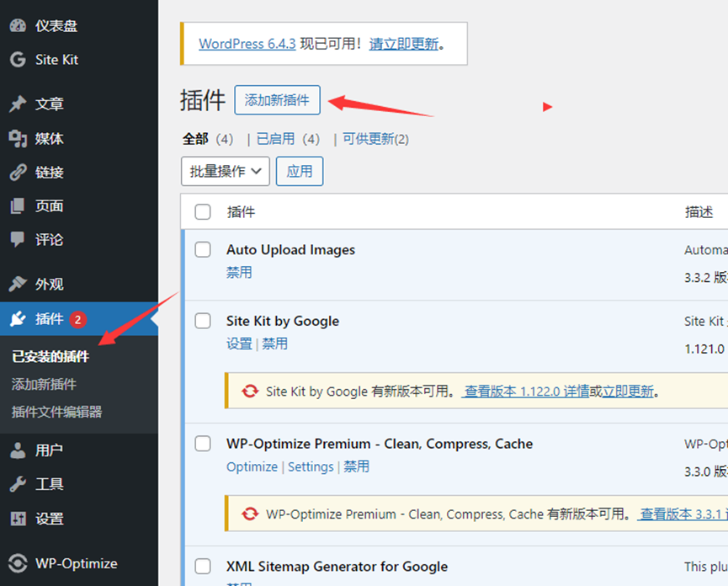Click the plug icon next to 插件

point(18,319)
